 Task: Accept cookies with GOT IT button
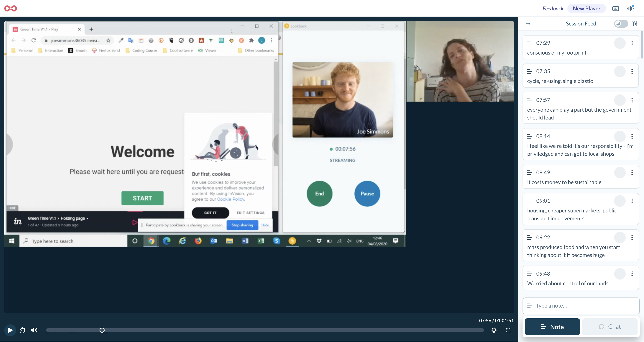click(x=210, y=213)
